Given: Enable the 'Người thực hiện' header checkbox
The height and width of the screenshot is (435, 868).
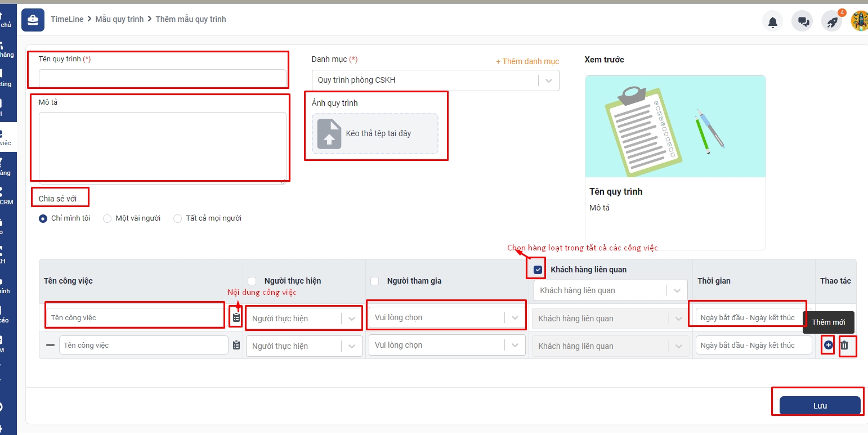Looking at the screenshot, I should pyautogui.click(x=252, y=281).
